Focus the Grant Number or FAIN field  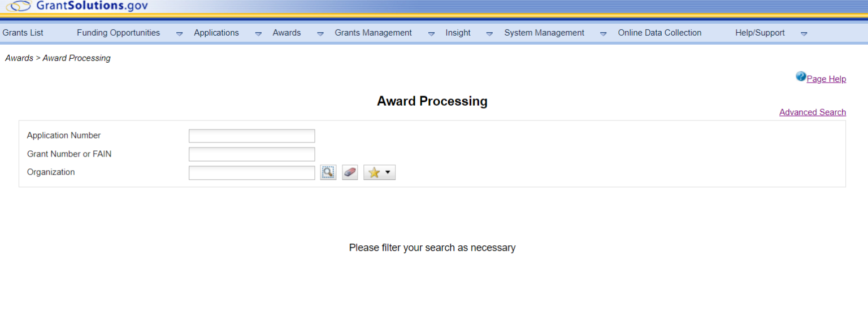pos(251,154)
